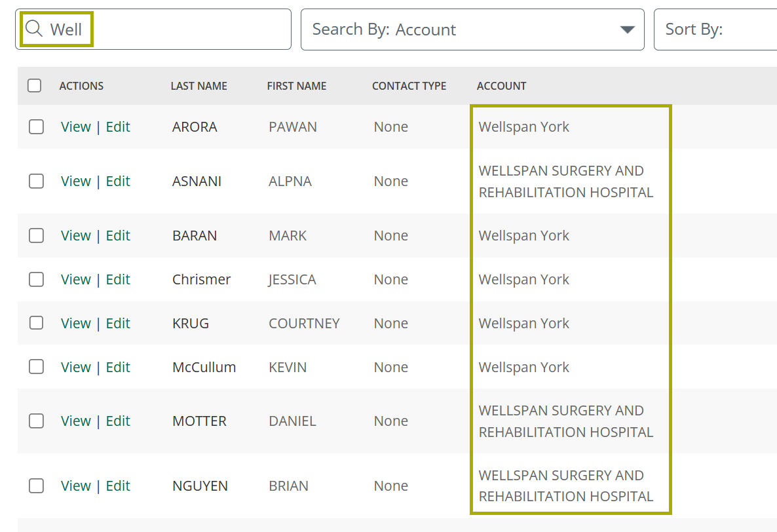The width and height of the screenshot is (777, 532).
Task: Edit the Chrismer contact
Action: (118, 279)
